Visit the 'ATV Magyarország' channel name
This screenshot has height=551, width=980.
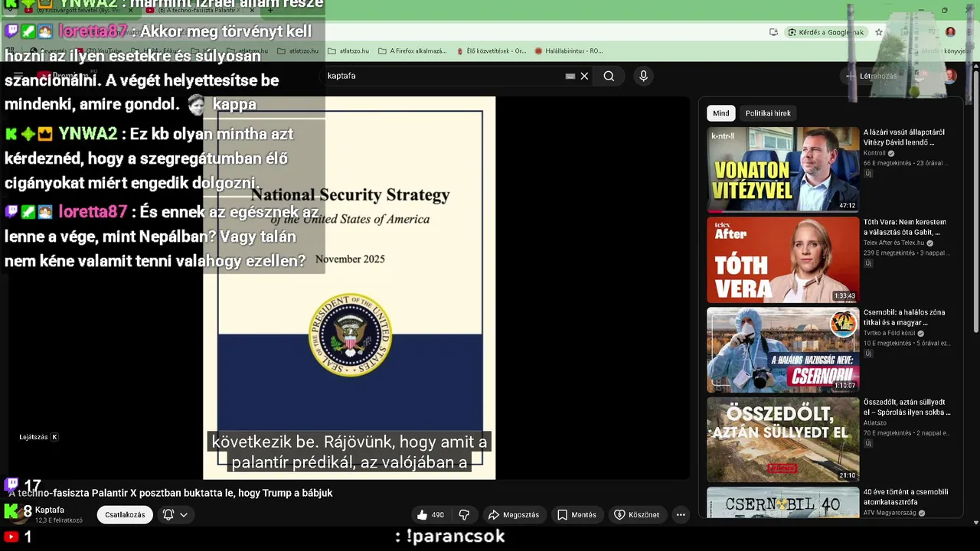pos(890,514)
